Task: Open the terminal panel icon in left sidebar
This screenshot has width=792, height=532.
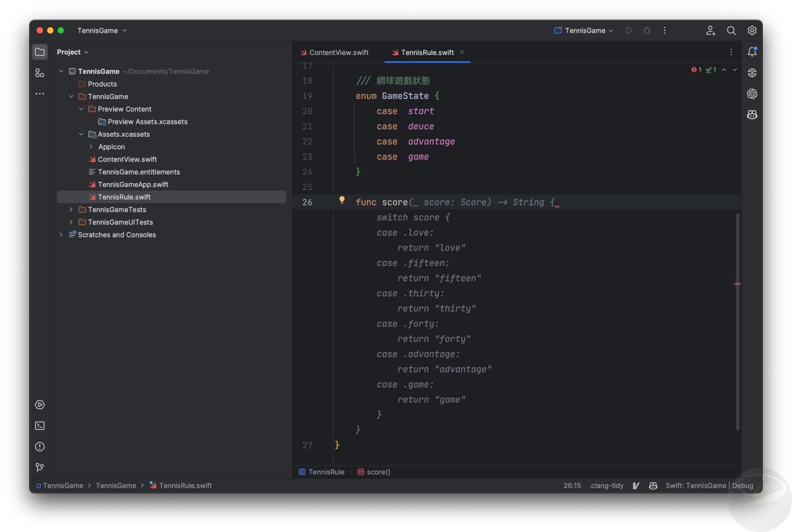Action: 40,426
